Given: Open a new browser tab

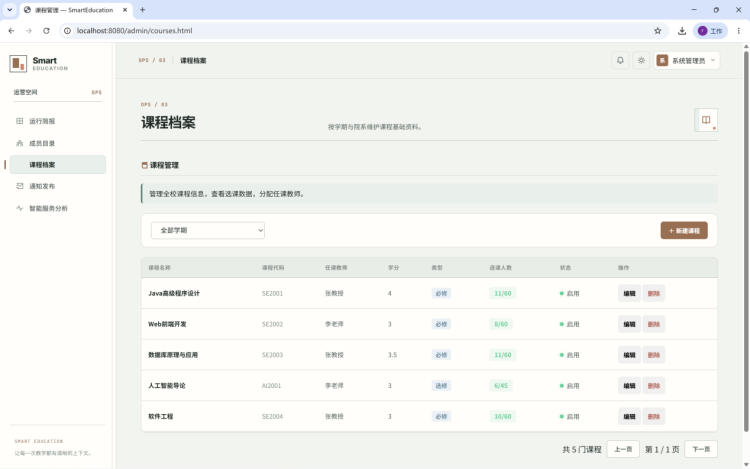Looking at the screenshot, I should point(143,10).
